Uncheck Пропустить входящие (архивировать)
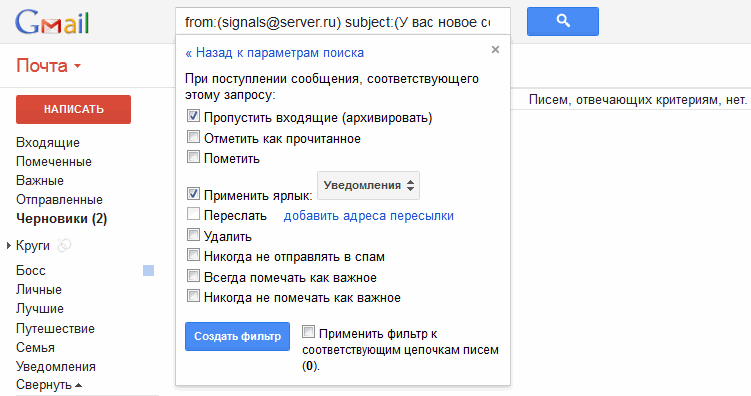The image size is (751, 396). coord(193,115)
